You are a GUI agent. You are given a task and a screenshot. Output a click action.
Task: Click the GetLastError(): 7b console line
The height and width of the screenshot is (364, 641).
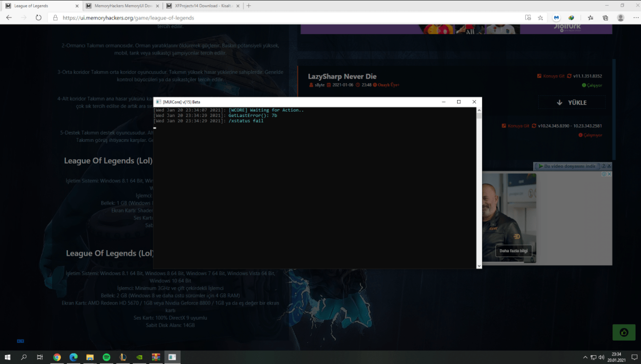[x=215, y=116]
